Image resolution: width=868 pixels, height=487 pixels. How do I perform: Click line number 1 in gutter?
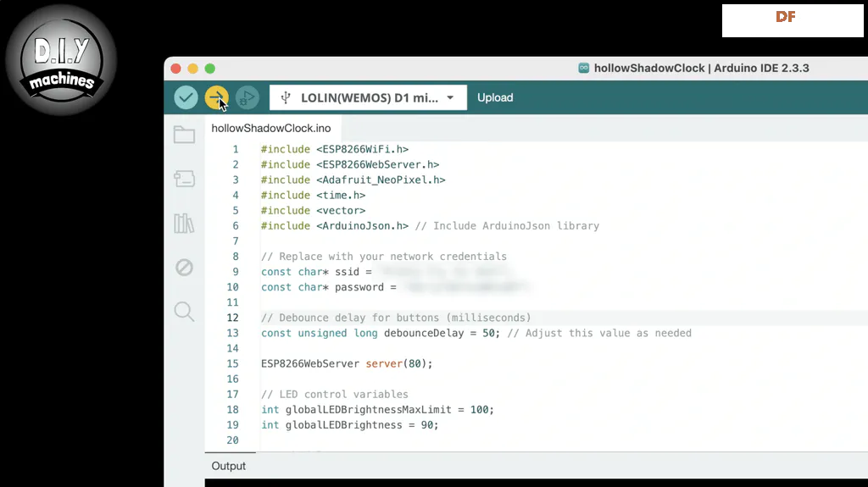pyautogui.click(x=236, y=149)
